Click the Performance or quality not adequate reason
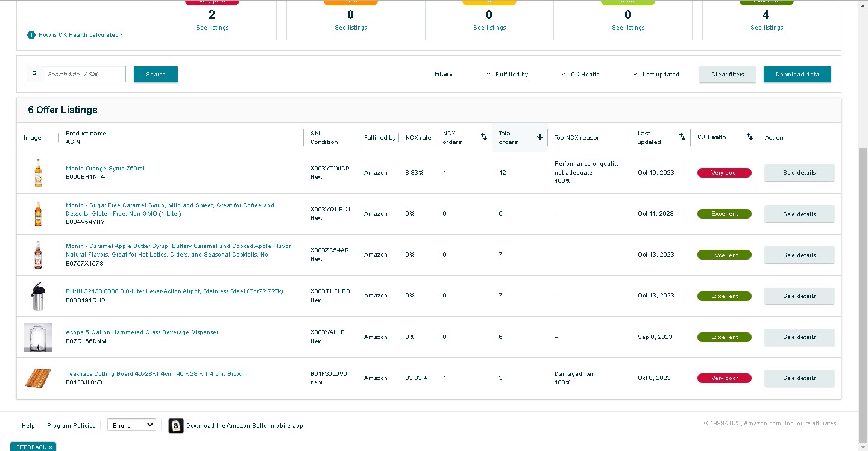Screen dimensions: 868x451 (x=587, y=168)
